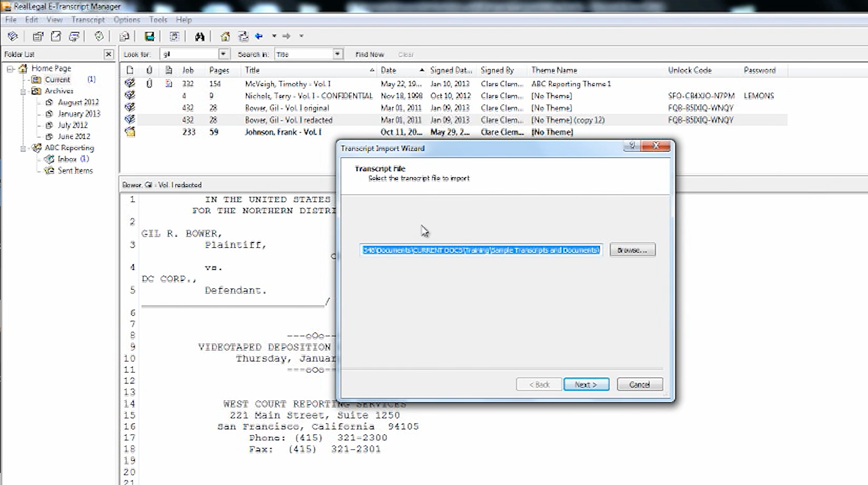Click the blue back arrow in toolbar
The image size is (868, 485).
(259, 36)
